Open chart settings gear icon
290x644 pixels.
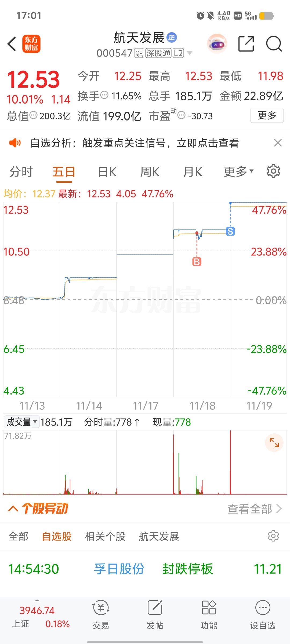coord(273,171)
